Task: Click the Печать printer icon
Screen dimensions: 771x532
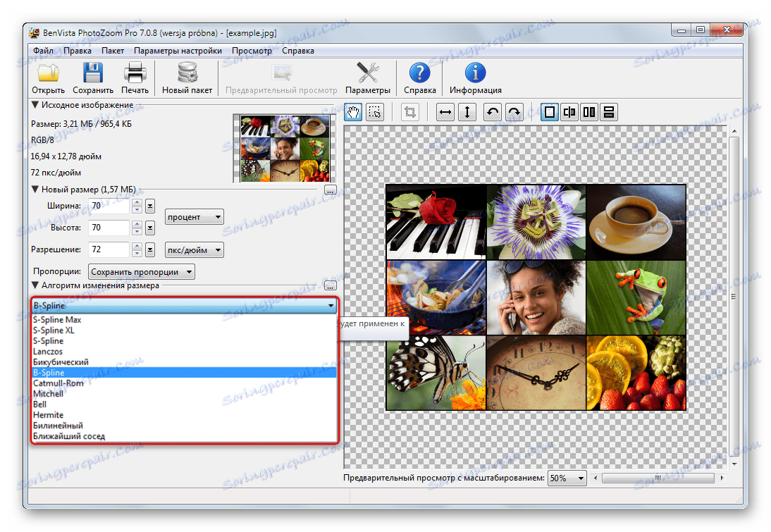Action: pos(135,73)
